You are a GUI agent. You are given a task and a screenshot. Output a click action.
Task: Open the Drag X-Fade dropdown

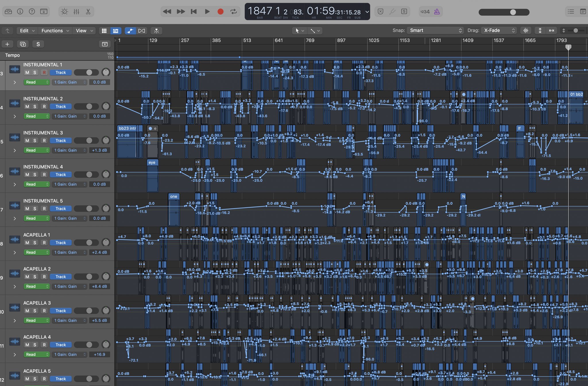499,30
